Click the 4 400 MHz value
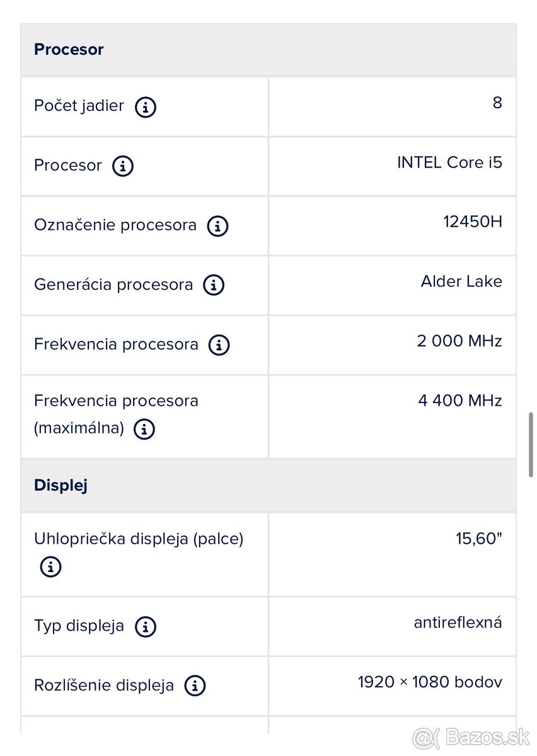Screen dimensions: 537x756 point(459,401)
